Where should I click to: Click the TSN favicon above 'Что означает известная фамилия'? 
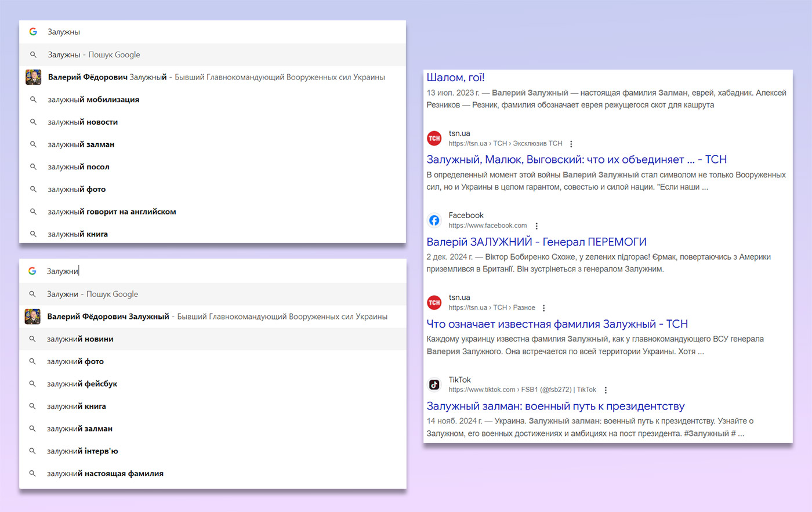click(x=434, y=303)
